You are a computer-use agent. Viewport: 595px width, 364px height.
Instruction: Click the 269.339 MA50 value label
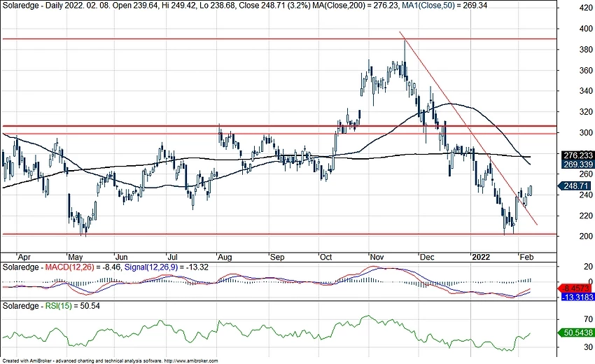tap(577, 164)
